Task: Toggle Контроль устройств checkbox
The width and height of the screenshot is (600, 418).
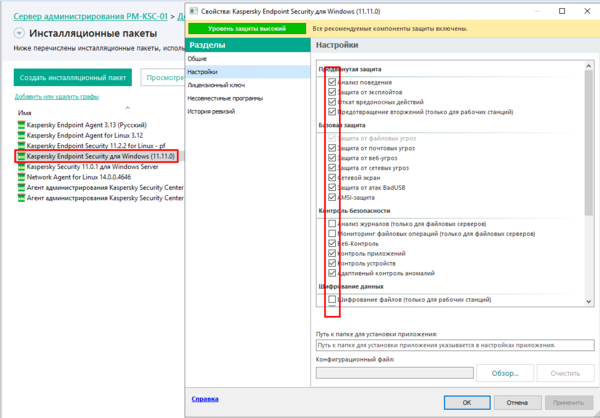Action: point(332,263)
